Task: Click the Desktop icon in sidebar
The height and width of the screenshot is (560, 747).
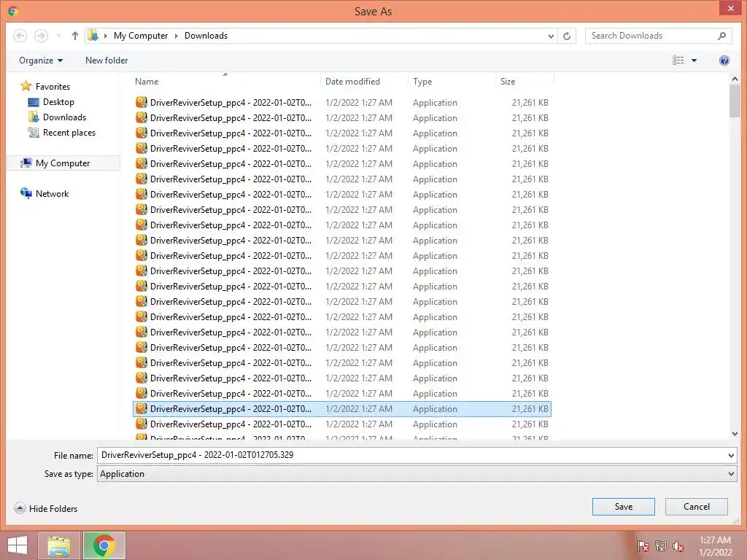Action: 34,102
